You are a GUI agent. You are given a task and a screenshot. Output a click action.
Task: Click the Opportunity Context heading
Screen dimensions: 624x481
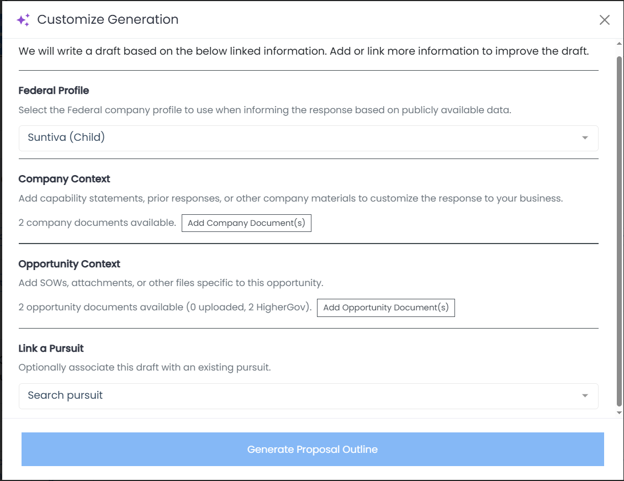[69, 264]
